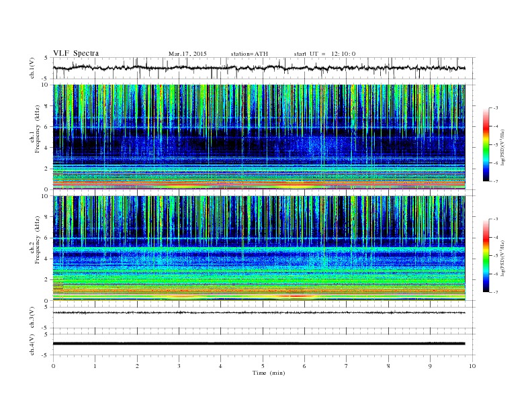532x411 pixels.
Task: Click the log(PSD) label of ch.1 colorbar
Action: click(503, 147)
